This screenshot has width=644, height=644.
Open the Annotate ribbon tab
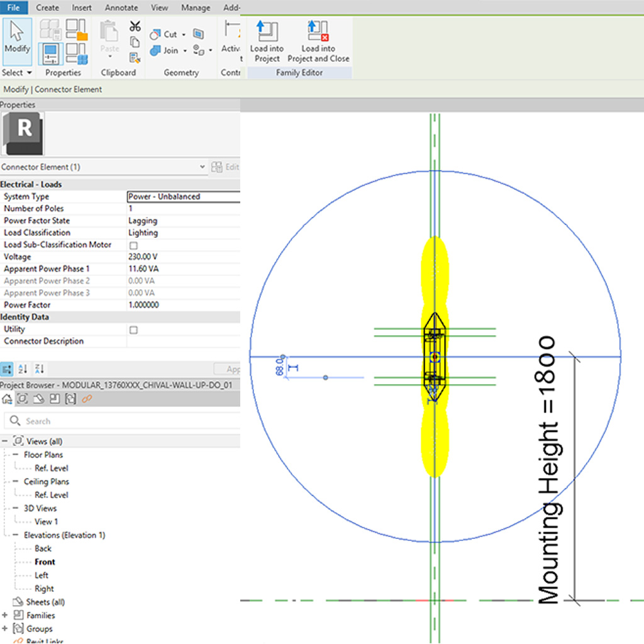121,8
